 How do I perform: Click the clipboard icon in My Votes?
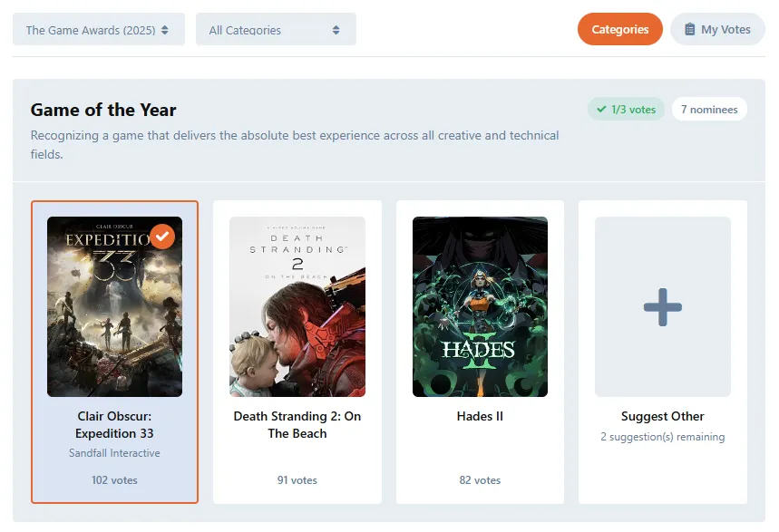689,29
